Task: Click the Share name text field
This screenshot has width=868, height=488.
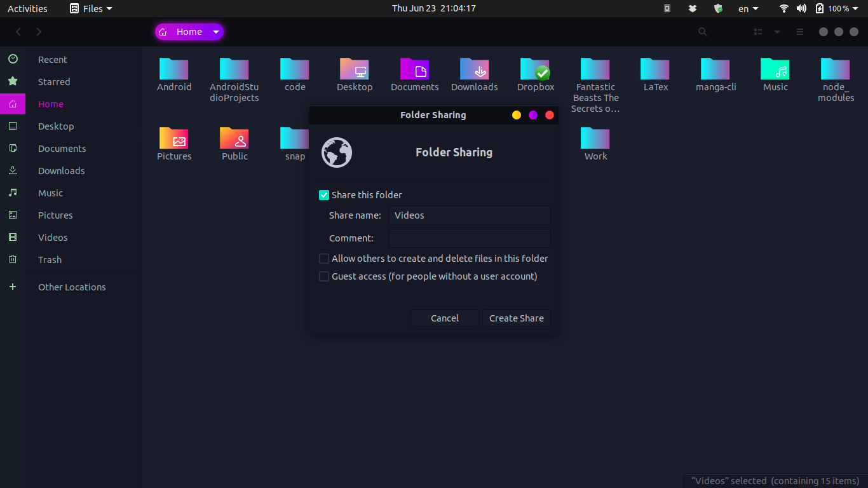Action: (x=469, y=215)
